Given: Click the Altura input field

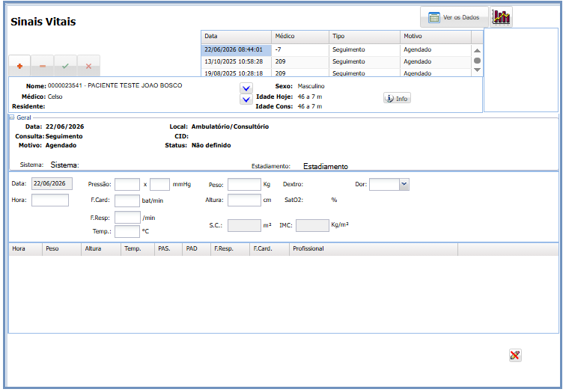Looking at the screenshot, I should tap(244, 200).
